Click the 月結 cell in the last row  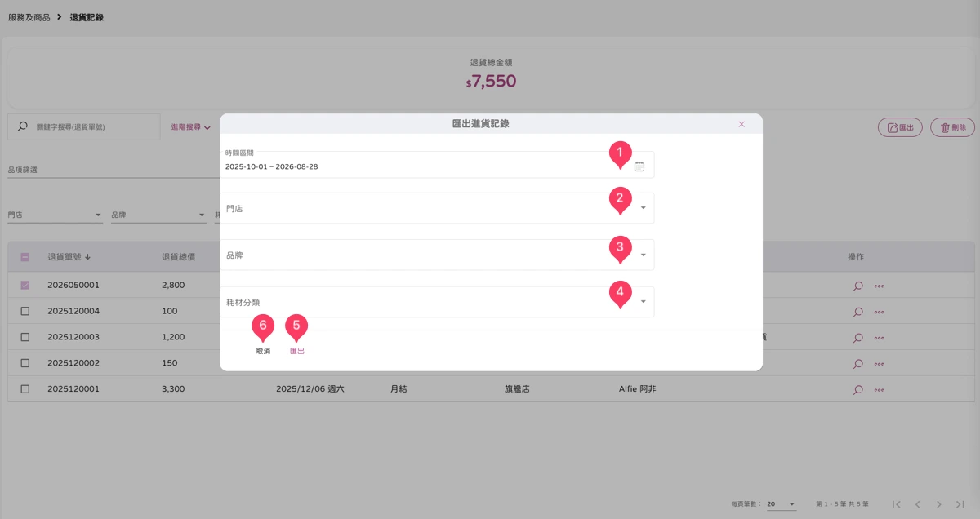(x=400, y=389)
